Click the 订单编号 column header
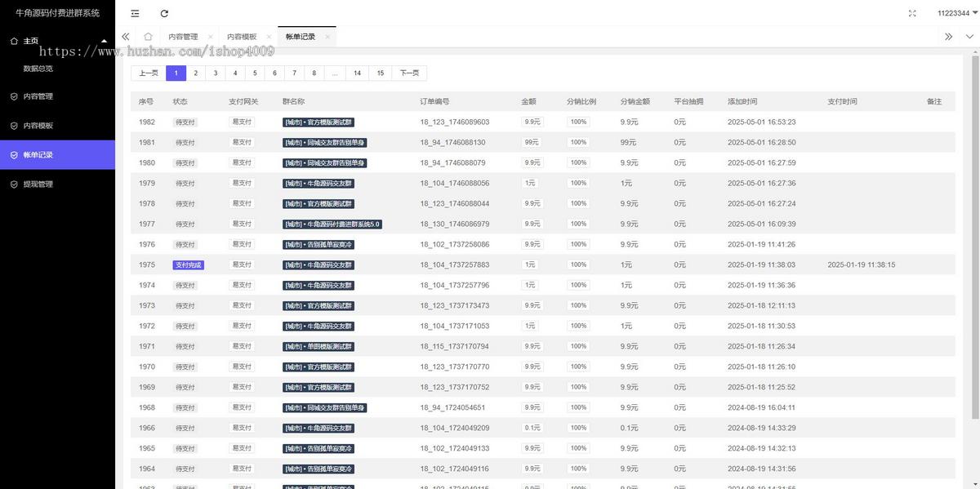Viewport: 980px width, 489px height. pos(434,102)
